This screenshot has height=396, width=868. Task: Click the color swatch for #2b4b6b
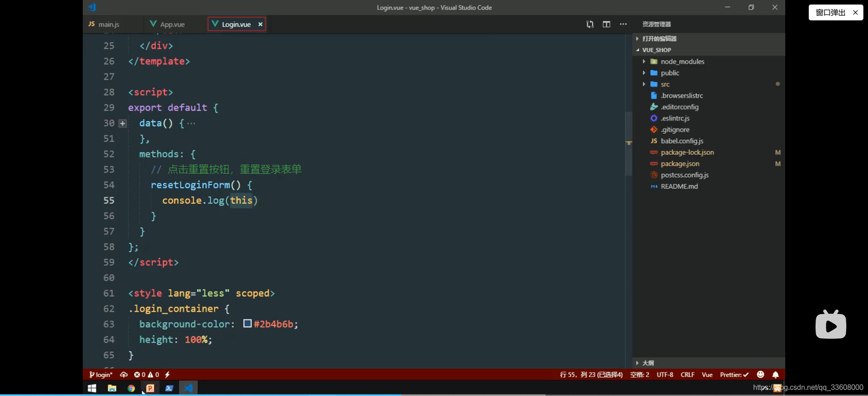[247, 324]
